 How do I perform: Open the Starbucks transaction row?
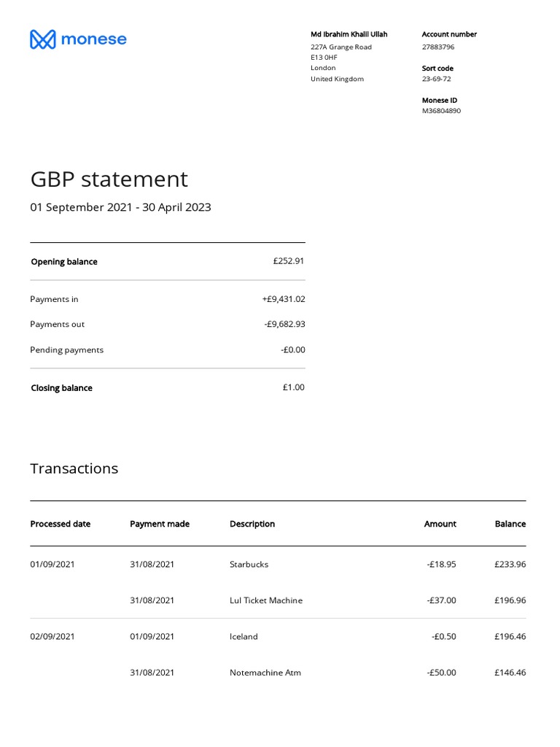tap(249, 564)
